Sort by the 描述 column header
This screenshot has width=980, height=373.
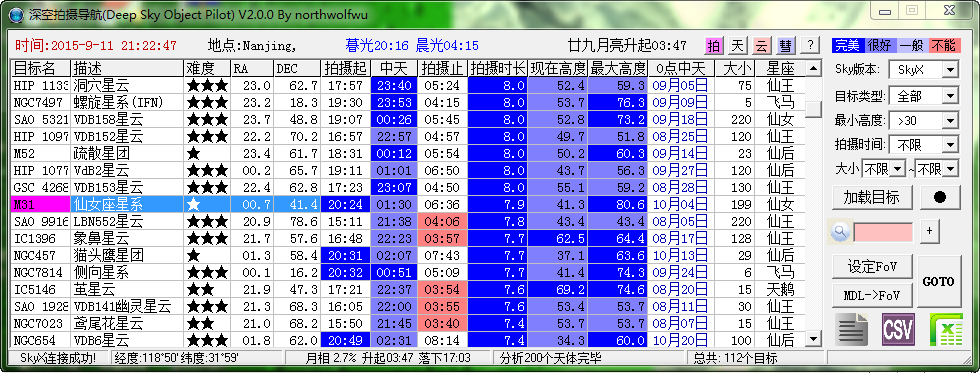[x=128, y=68]
